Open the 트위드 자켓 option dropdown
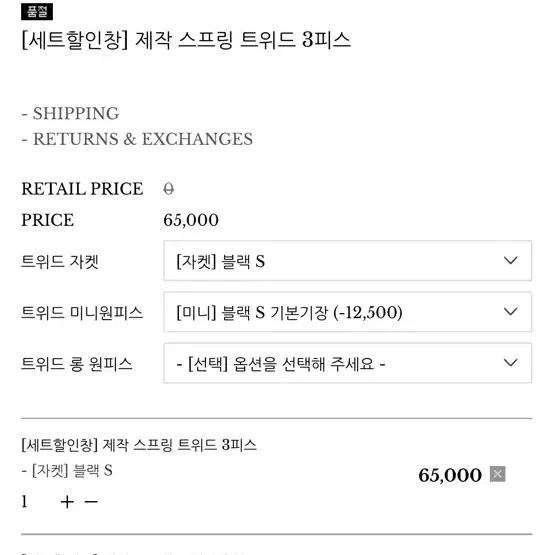This screenshot has width=555, height=555. (x=348, y=261)
